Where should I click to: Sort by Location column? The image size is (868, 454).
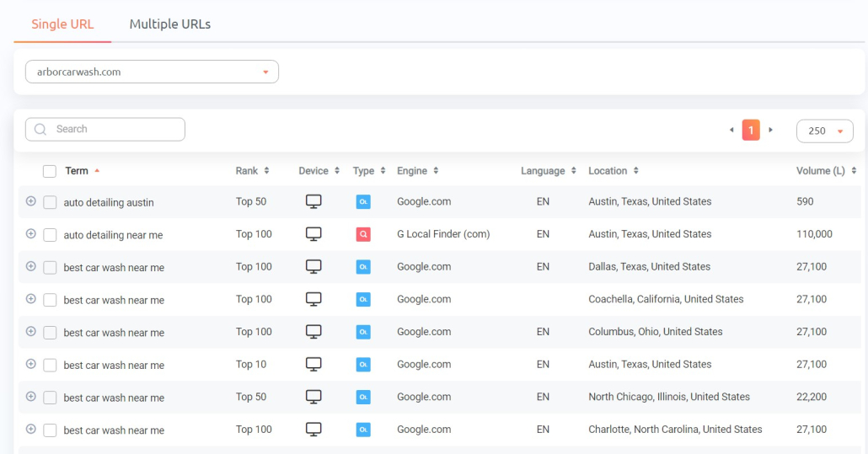[x=613, y=171]
